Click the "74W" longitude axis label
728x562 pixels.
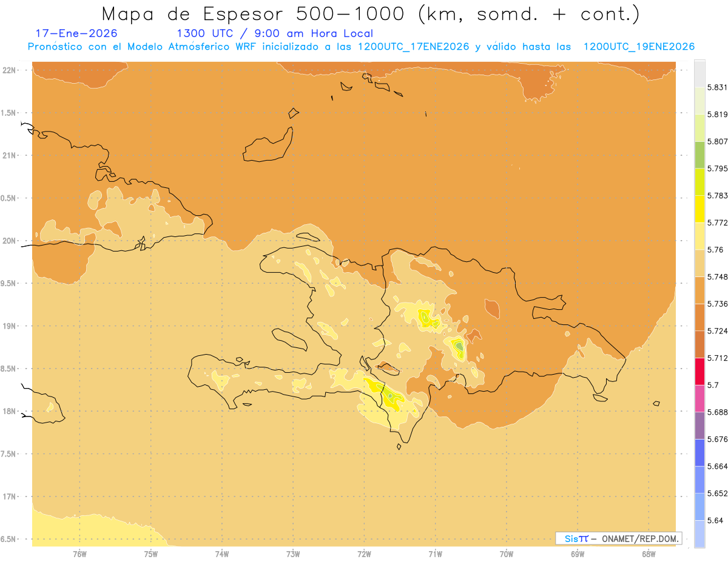(222, 554)
